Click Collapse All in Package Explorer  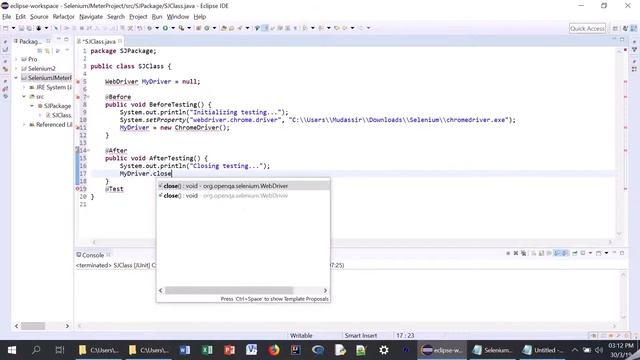coord(40,51)
